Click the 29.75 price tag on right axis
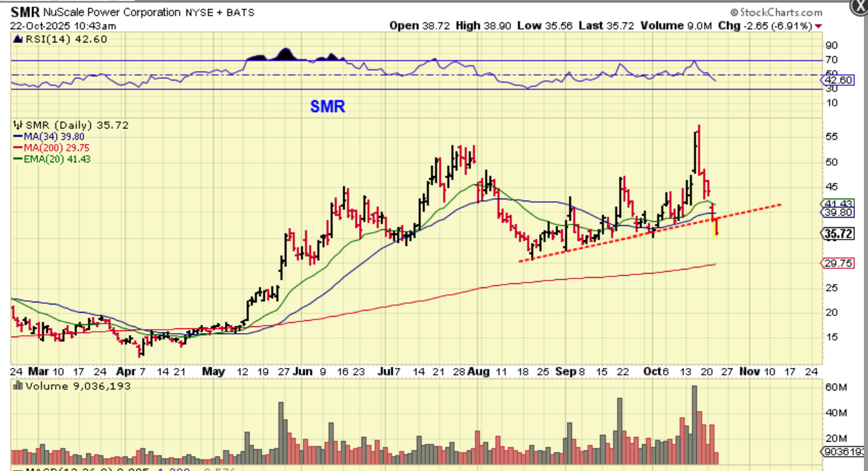 point(839,263)
